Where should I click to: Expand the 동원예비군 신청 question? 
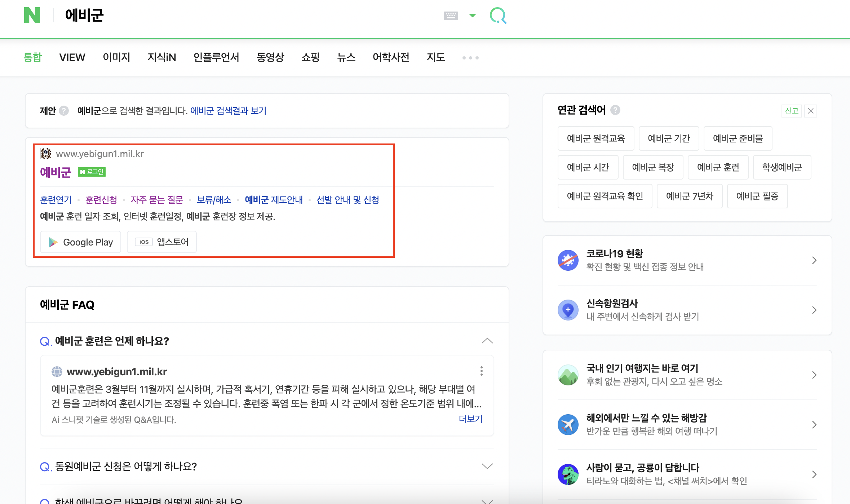point(487,466)
